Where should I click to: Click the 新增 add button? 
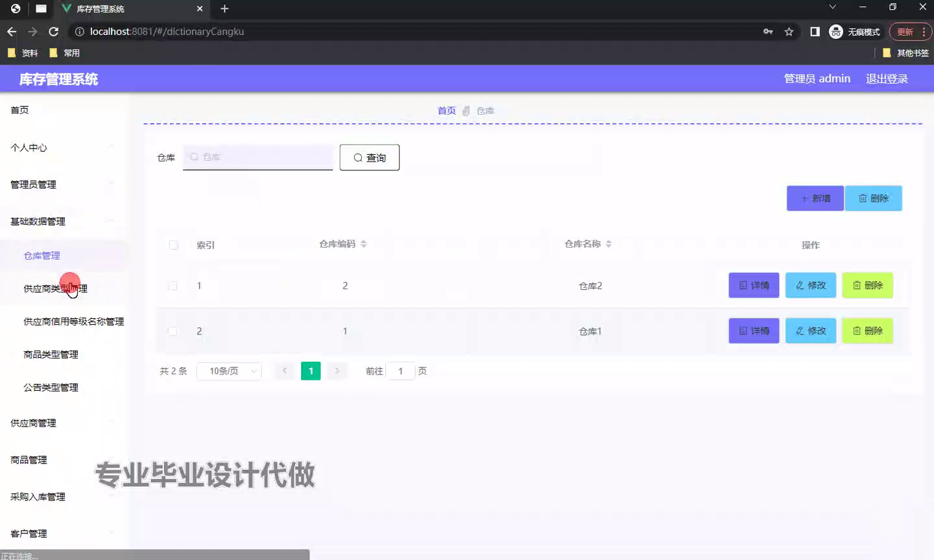(x=815, y=198)
